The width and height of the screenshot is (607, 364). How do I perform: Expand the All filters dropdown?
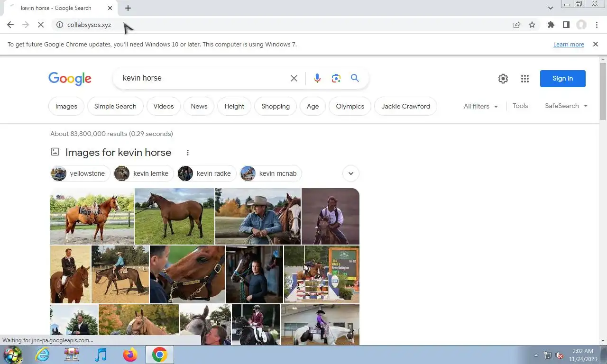[x=481, y=106]
